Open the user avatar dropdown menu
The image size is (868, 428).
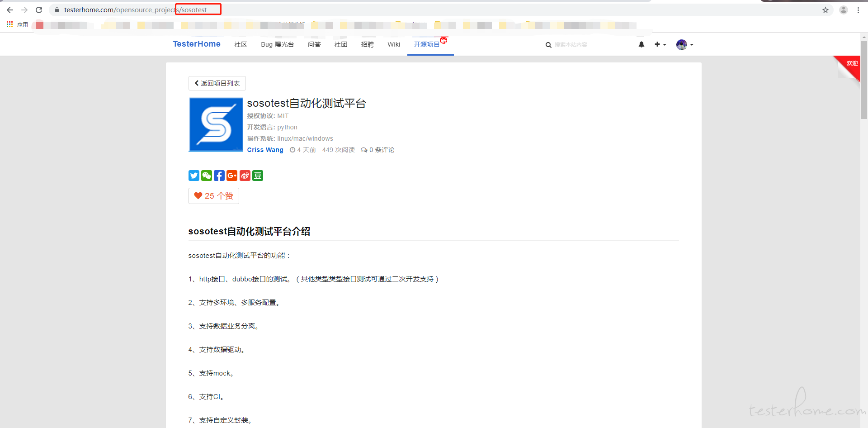[x=685, y=44]
